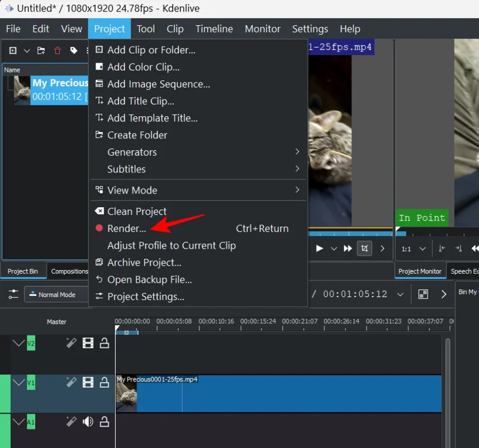Choose Add Image Sequence menu entry
Viewport: 479px width, 448px height.
(198, 84)
